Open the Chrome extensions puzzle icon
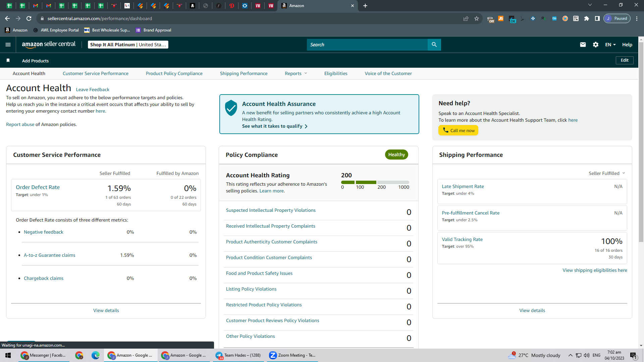The image size is (644, 362). (x=587, y=18)
